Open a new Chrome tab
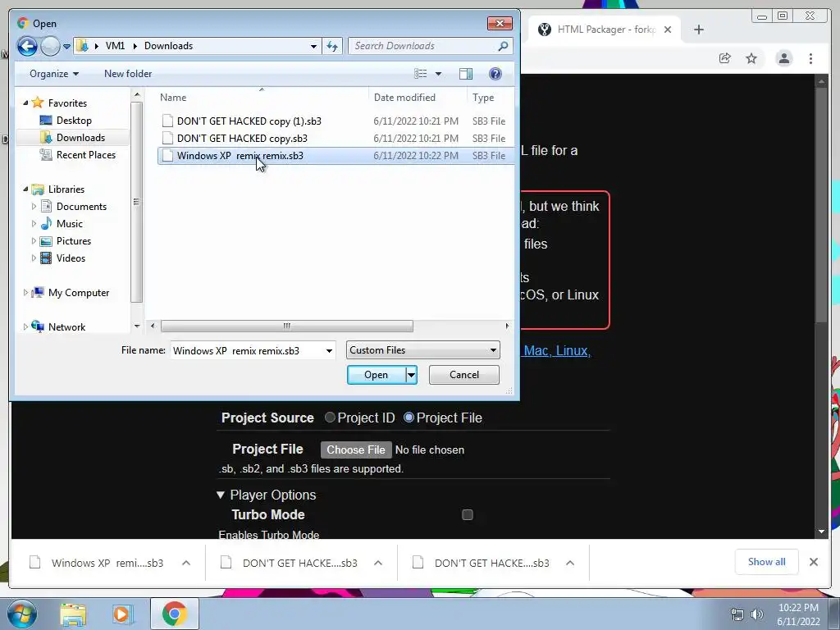 point(699,30)
